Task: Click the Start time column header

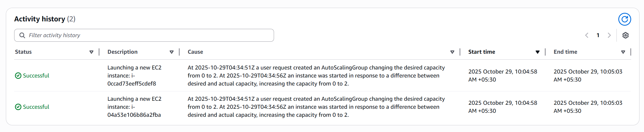Action: [482, 52]
